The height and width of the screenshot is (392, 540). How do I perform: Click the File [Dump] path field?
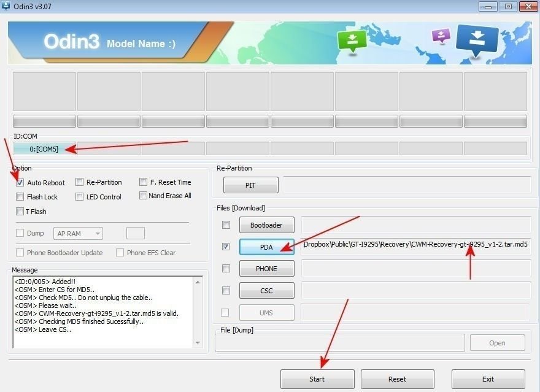click(x=340, y=342)
